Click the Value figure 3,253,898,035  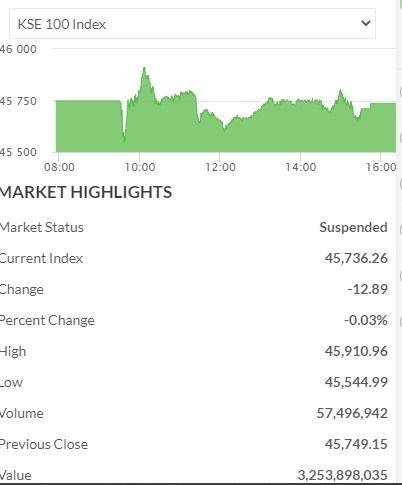click(x=343, y=475)
